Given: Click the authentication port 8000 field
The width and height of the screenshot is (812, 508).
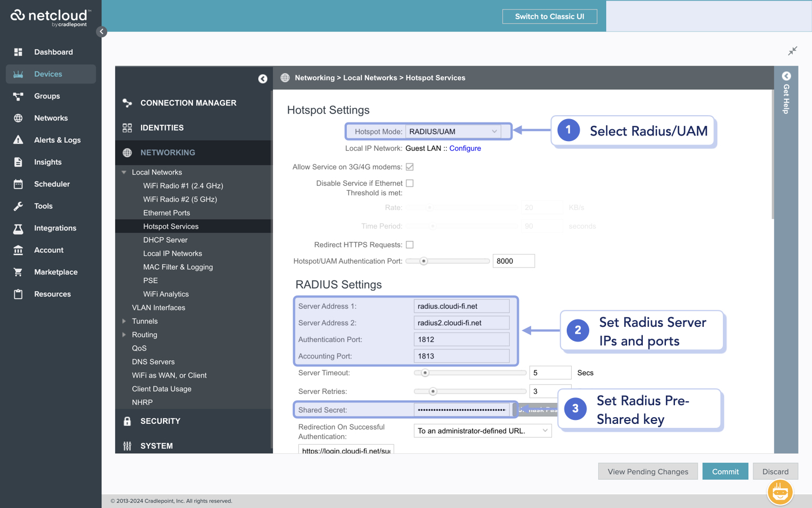Looking at the screenshot, I should 514,261.
